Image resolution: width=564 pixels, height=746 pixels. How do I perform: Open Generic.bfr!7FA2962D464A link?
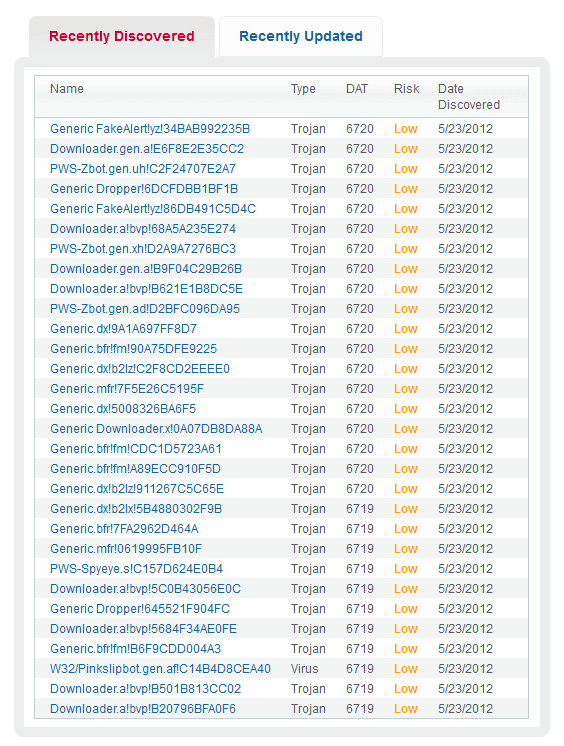(124, 529)
